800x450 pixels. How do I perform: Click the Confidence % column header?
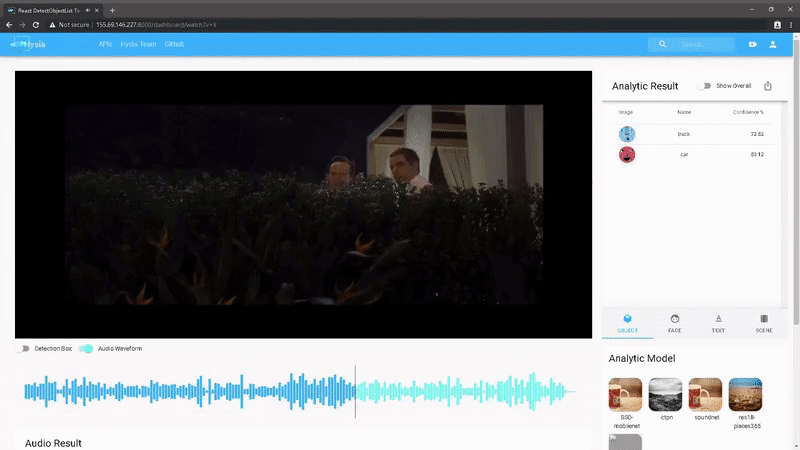748,112
